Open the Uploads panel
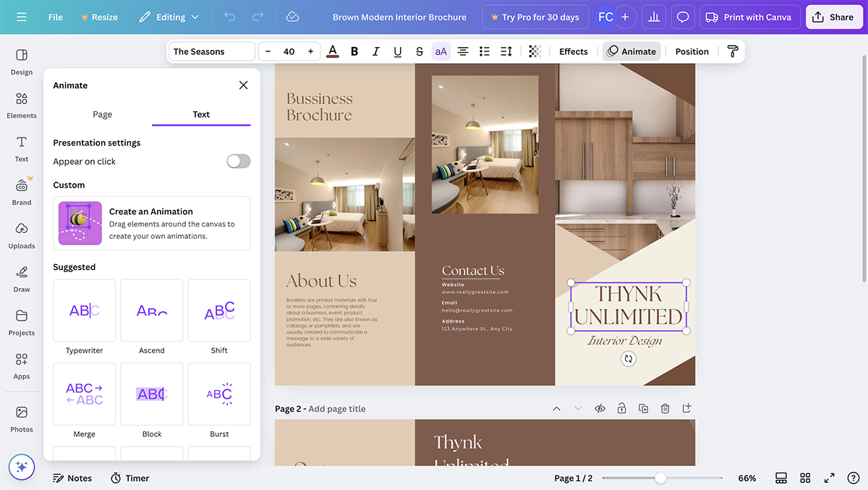 point(22,235)
